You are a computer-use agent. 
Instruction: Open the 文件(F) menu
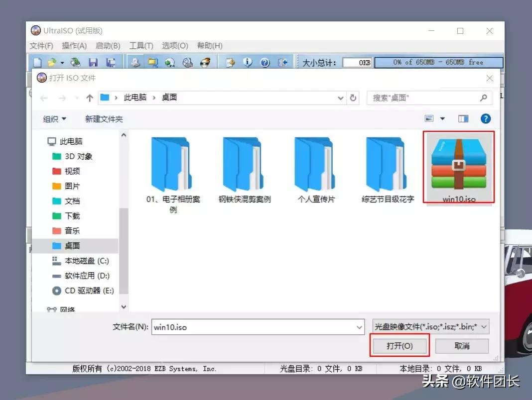(41, 45)
